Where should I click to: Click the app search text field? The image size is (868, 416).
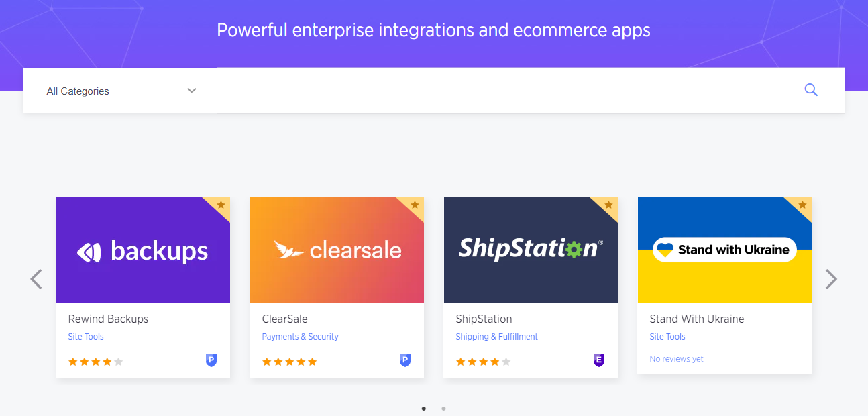point(510,91)
